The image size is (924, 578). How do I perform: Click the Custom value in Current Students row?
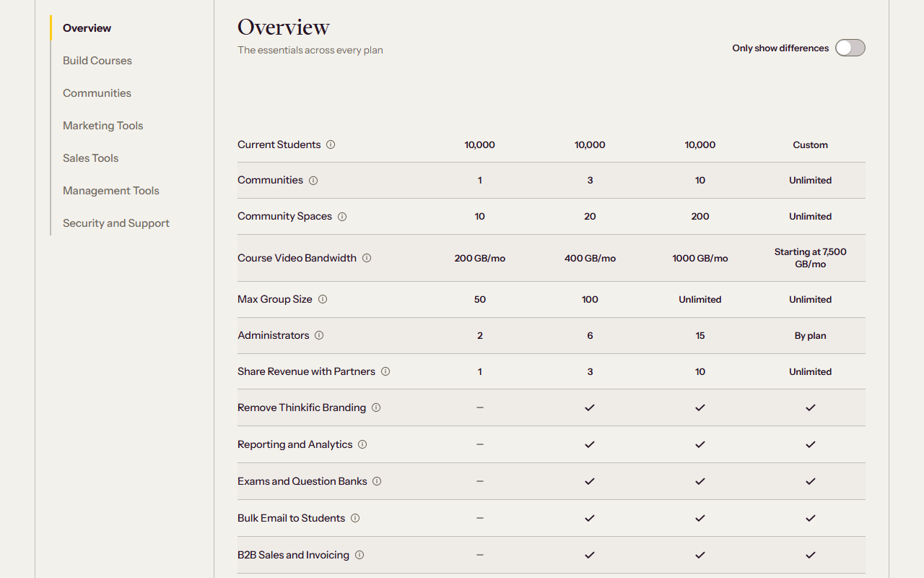pos(811,144)
